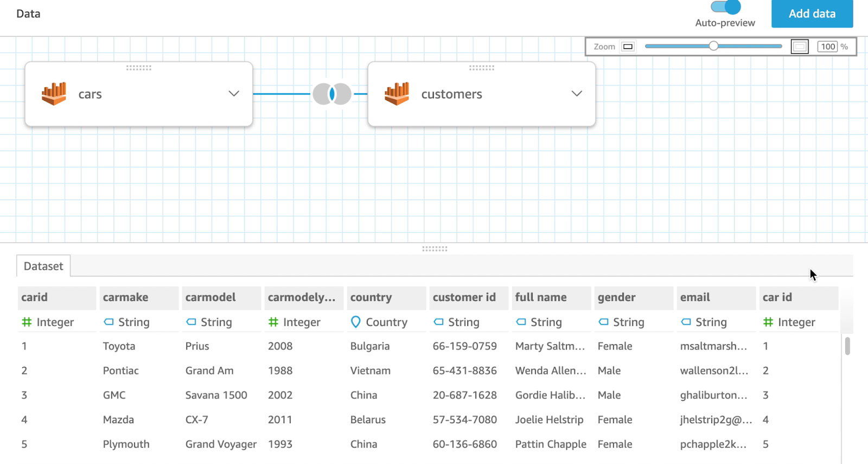Viewport: 868px width, 464px height.
Task: Click the msaltmarsh... email cell
Action: tap(714, 346)
